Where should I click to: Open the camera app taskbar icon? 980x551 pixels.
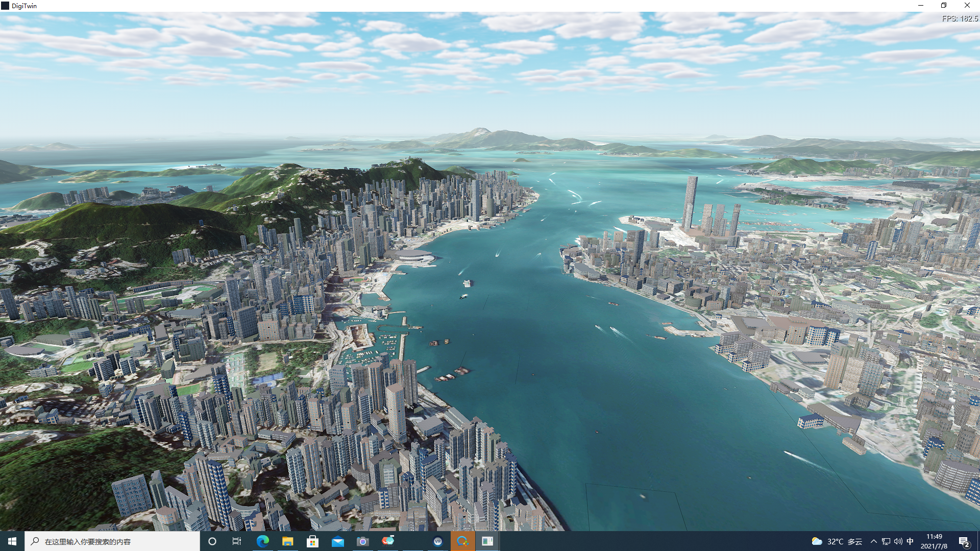tap(362, 541)
